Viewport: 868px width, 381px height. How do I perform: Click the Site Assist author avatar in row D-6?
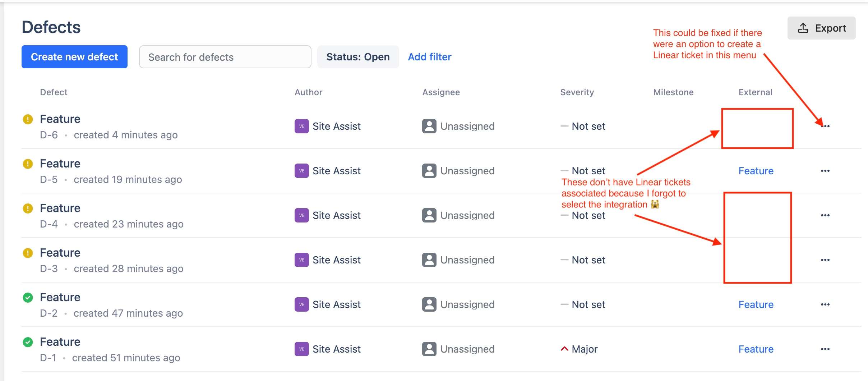[301, 126]
